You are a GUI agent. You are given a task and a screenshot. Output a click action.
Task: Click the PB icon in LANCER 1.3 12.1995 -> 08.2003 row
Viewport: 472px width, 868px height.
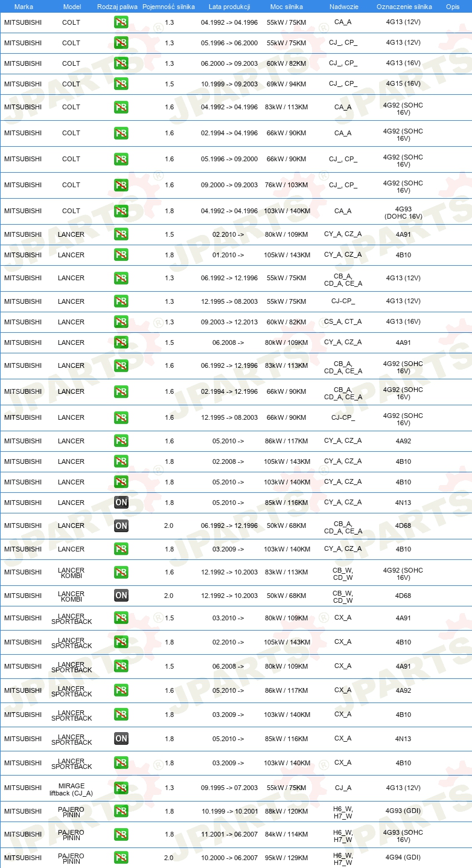coord(121,301)
